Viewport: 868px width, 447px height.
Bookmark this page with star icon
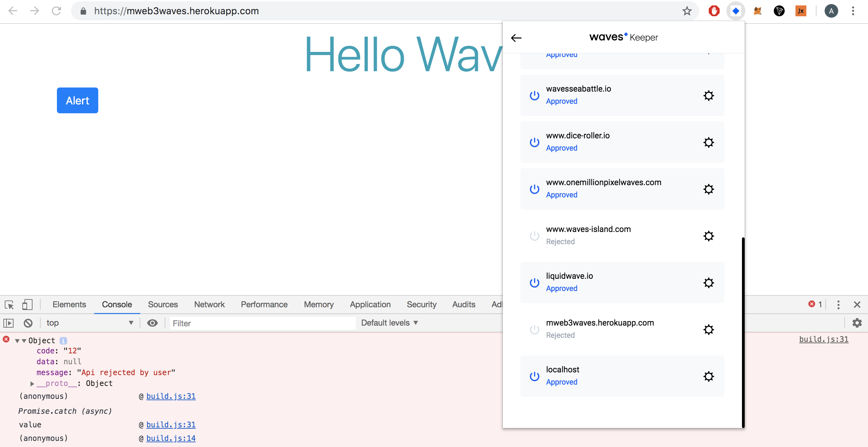(x=687, y=11)
